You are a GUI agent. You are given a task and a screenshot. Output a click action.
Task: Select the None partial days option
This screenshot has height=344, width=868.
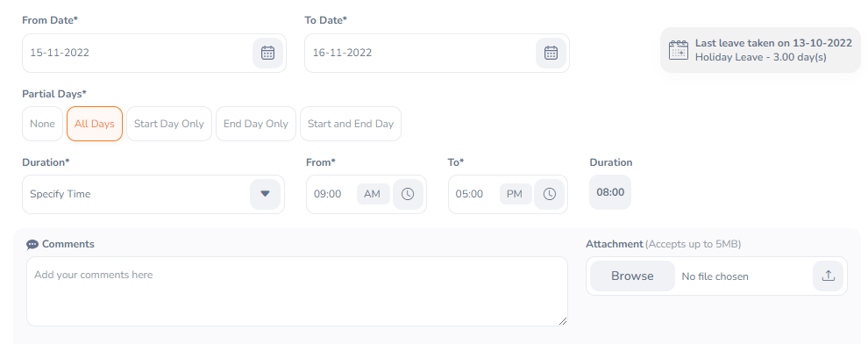pyautogui.click(x=43, y=124)
